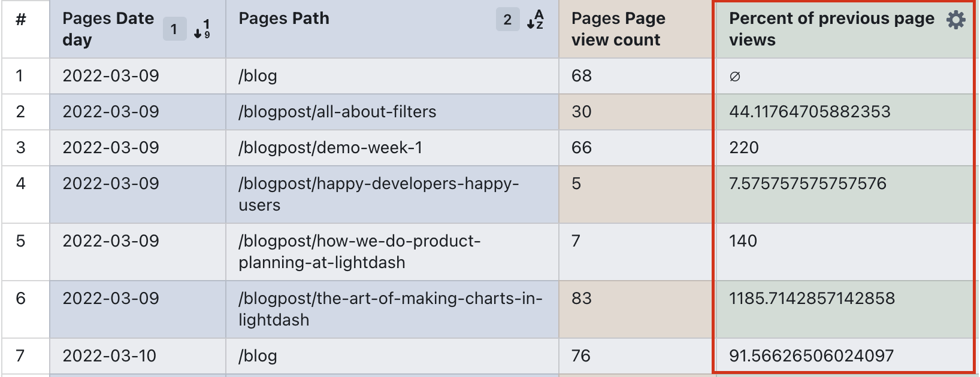Select the /blogpost/all-about-filters path cell
The width and height of the screenshot is (980, 377).
pos(337,112)
